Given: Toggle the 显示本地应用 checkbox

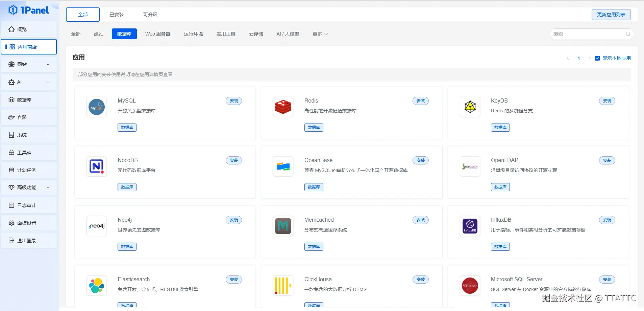Looking at the screenshot, I should [597, 58].
